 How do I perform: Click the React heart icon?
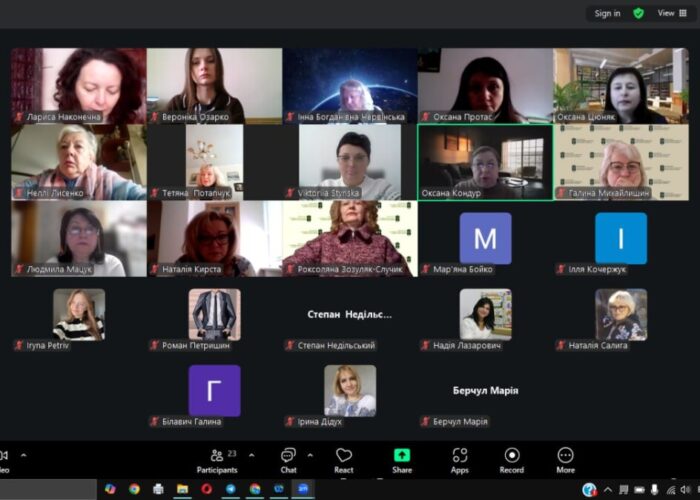coord(344,459)
